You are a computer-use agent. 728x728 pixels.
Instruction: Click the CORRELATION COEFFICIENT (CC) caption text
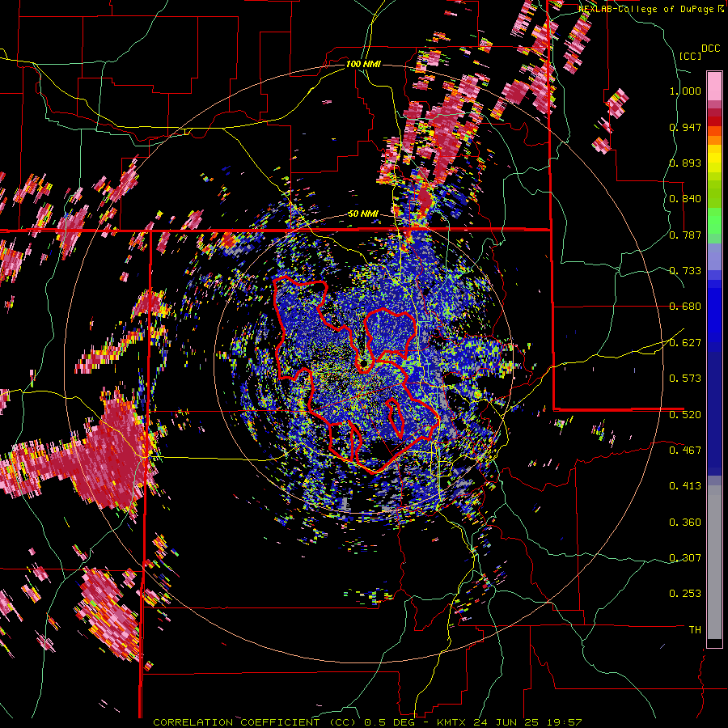point(255,722)
